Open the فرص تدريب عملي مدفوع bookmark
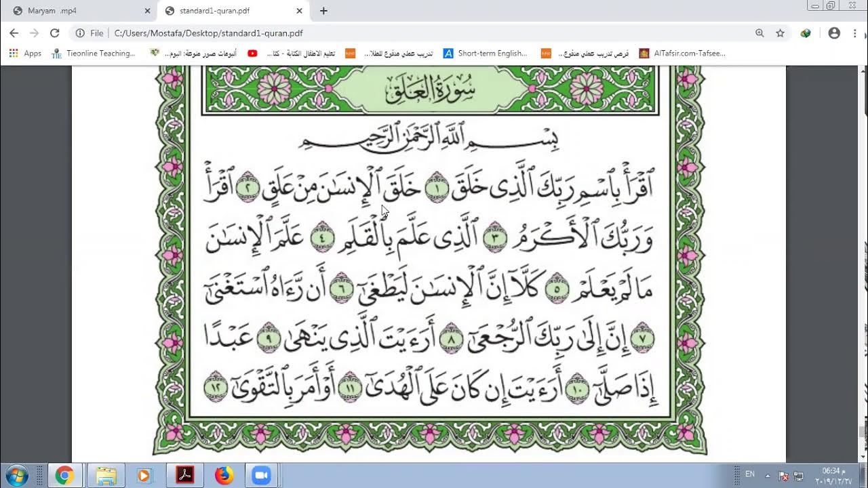Image resolution: width=868 pixels, height=488 pixels. tap(585, 53)
